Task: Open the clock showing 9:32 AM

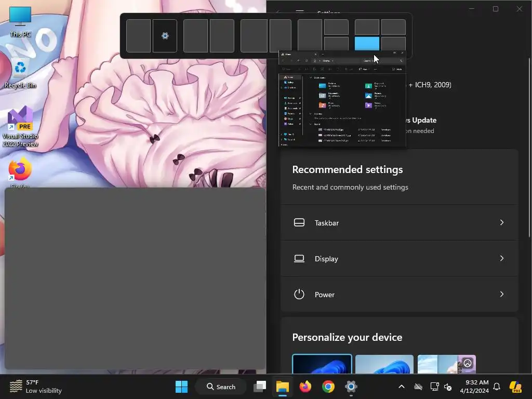Action: [x=474, y=387]
